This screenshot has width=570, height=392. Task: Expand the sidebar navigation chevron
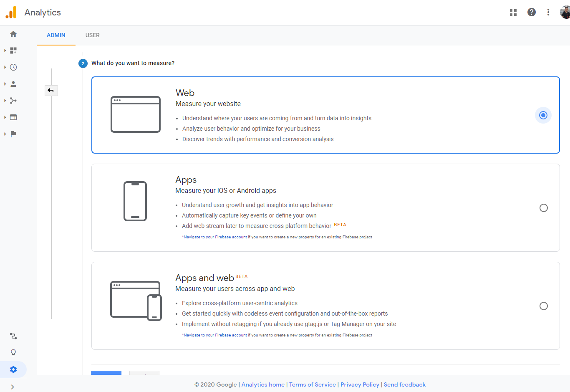(13, 387)
